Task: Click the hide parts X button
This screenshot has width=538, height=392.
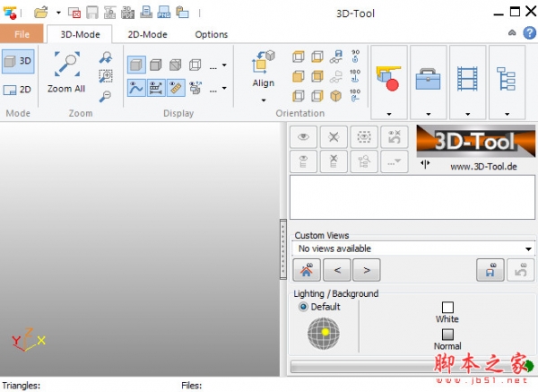Action: [334, 137]
